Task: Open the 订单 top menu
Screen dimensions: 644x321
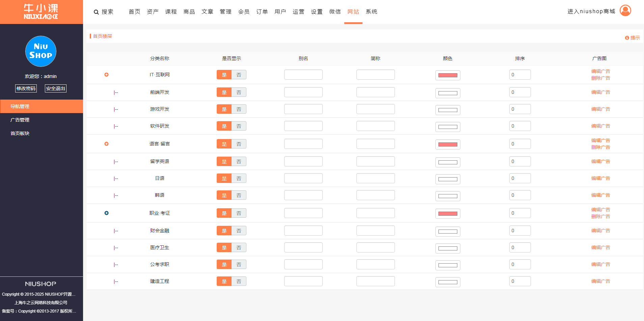Action: click(x=262, y=12)
